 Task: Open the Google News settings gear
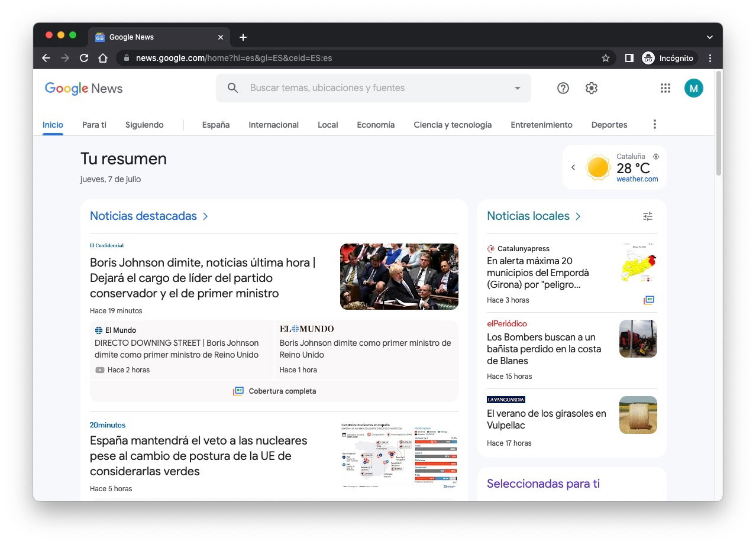pos(591,87)
